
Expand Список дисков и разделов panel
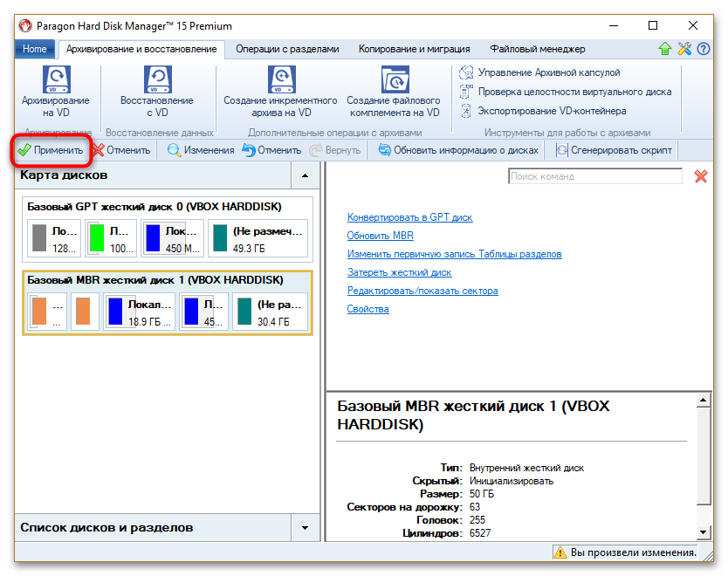(x=306, y=528)
